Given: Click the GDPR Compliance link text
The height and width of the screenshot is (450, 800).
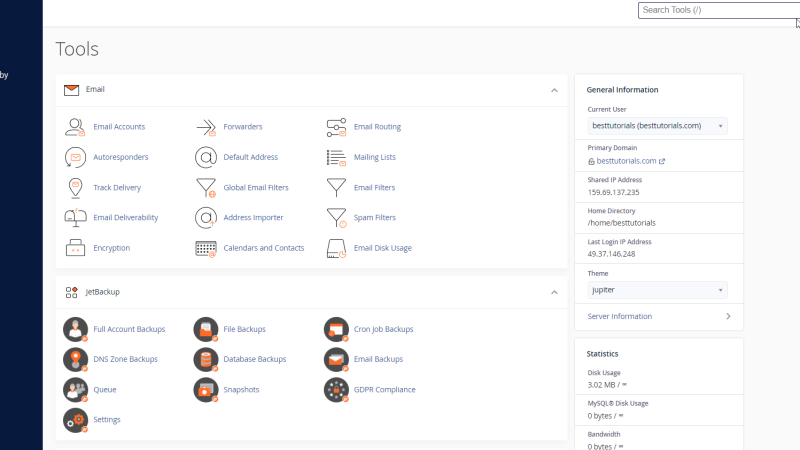Looking at the screenshot, I should click(x=385, y=389).
